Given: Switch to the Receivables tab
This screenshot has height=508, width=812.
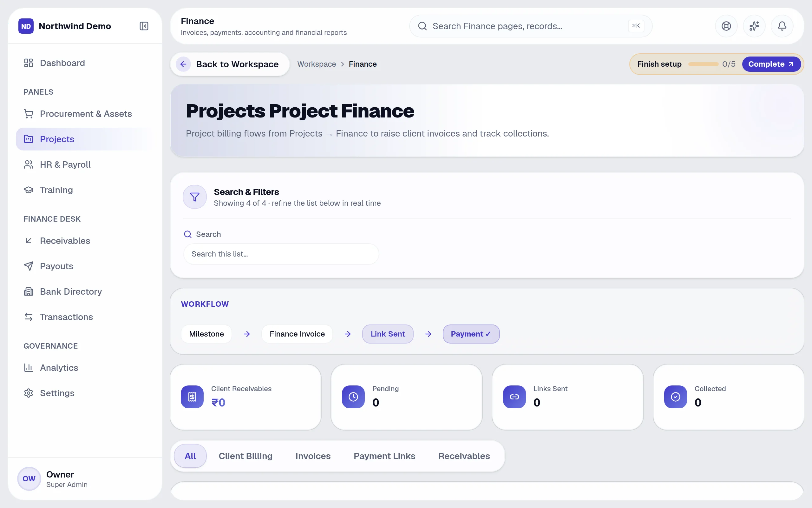Looking at the screenshot, I should 464,456.
